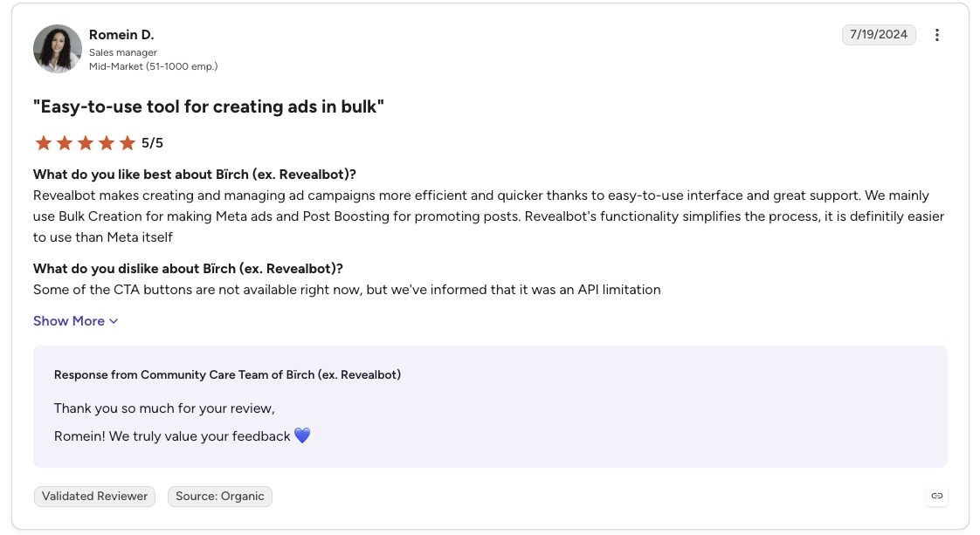Click Romein D.'s profile avatar
This screenshot has height=535, width=980.
58,49
